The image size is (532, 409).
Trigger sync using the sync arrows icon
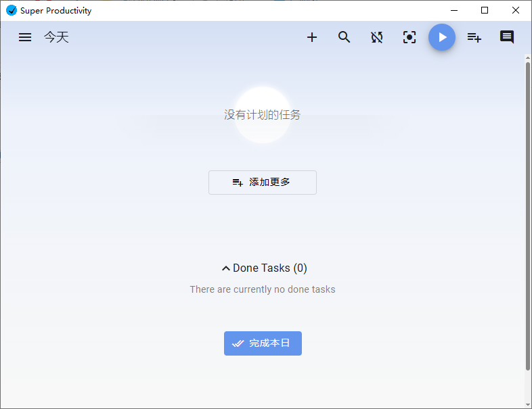coord(377,37)
